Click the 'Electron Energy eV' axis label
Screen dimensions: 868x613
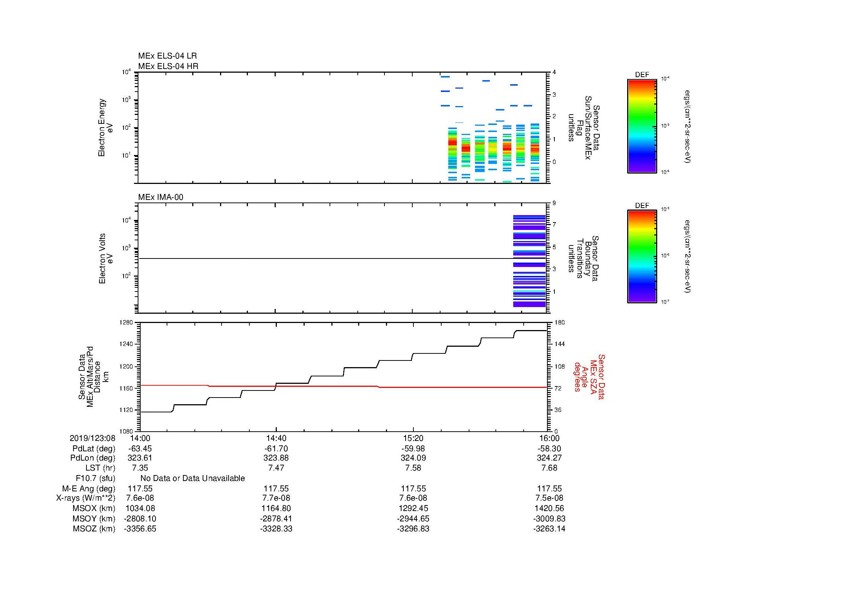pos(105,128)
